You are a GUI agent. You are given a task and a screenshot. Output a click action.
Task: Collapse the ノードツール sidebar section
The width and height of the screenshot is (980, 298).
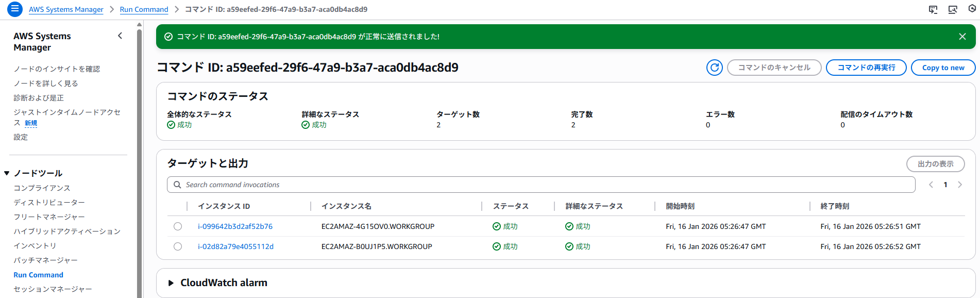click(7, 173)
